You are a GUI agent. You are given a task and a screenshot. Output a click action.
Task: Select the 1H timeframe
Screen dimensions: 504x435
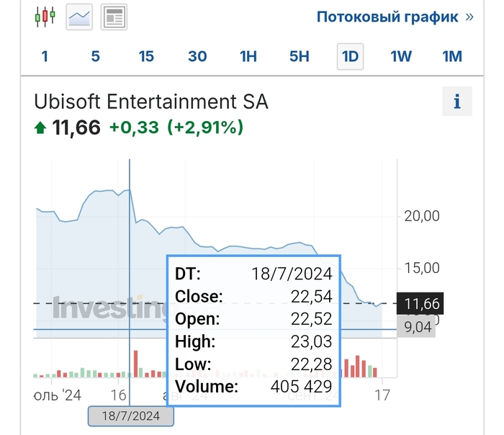(x=248, y=56)
